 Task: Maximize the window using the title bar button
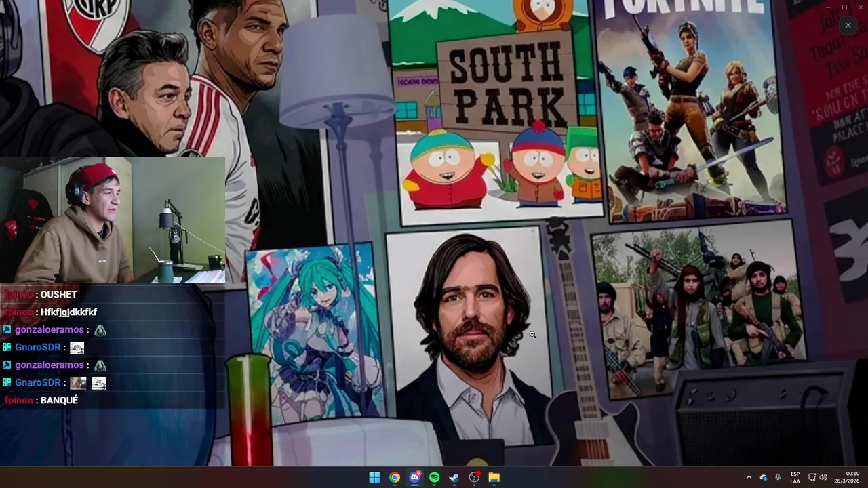[x=844, y=7]
